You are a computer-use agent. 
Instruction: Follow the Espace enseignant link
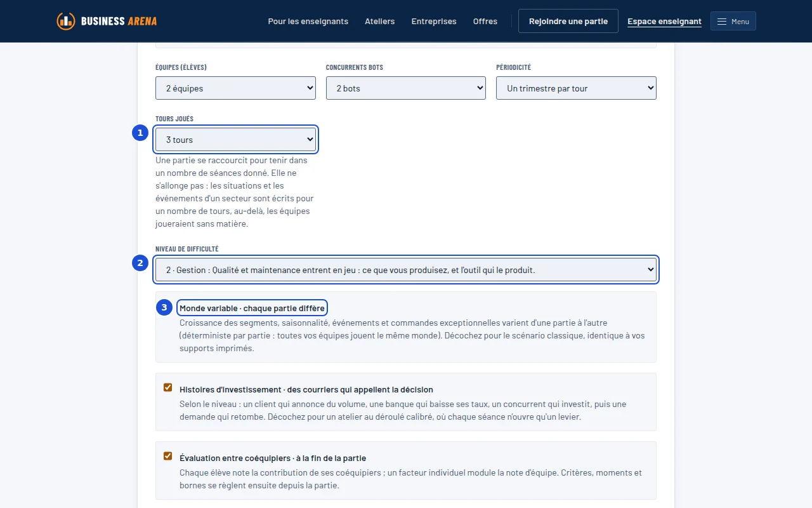tap(664, 22)
